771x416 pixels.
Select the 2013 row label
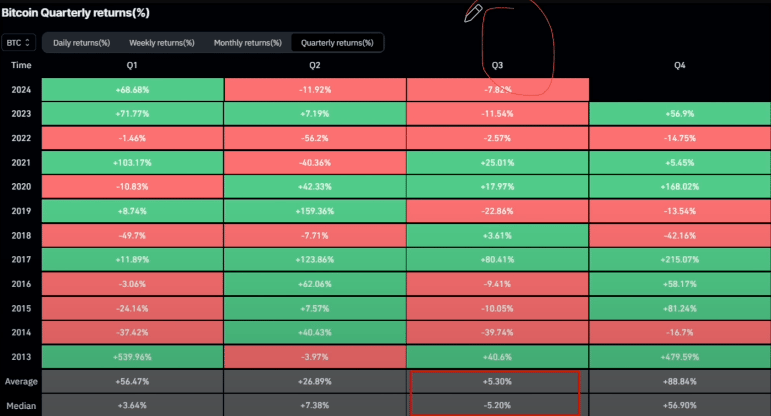(x=21, y=357)
